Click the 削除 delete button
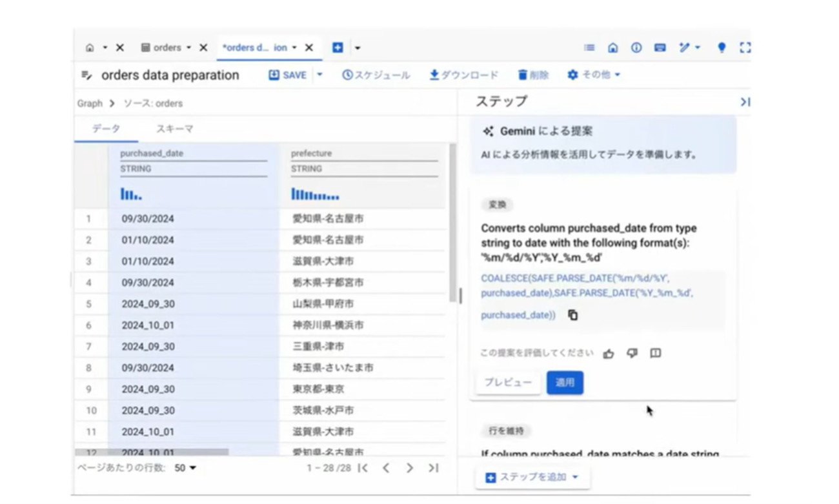 point(534,75)
